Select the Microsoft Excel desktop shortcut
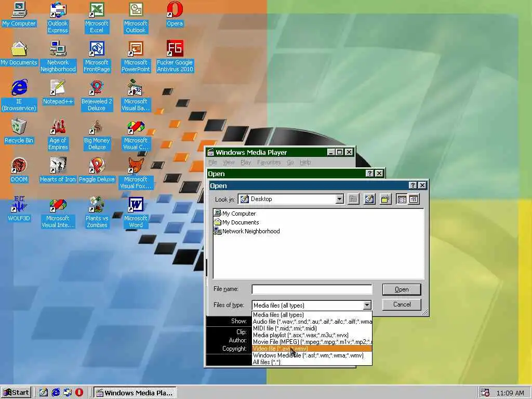The height and width of the screenshot is (399, 532). click(97, 18)
